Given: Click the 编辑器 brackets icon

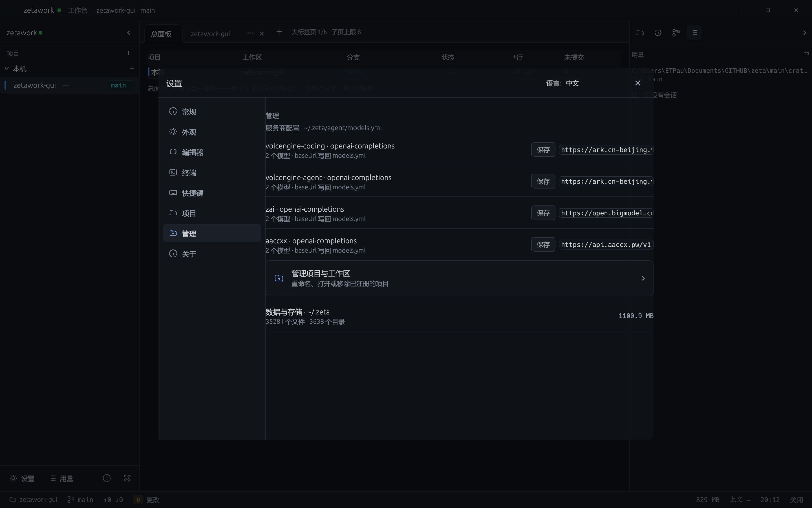Looking at the screenshot, I should pos(173,152).
